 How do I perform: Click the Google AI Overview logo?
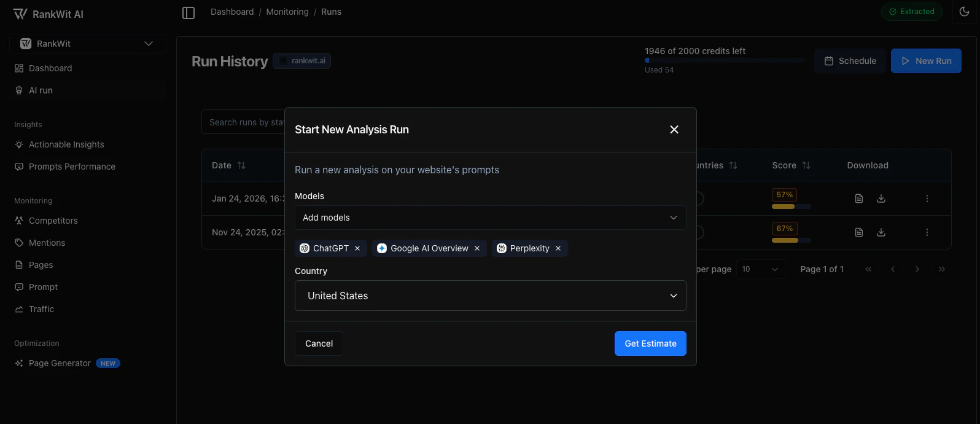click(x=382, y=248)
